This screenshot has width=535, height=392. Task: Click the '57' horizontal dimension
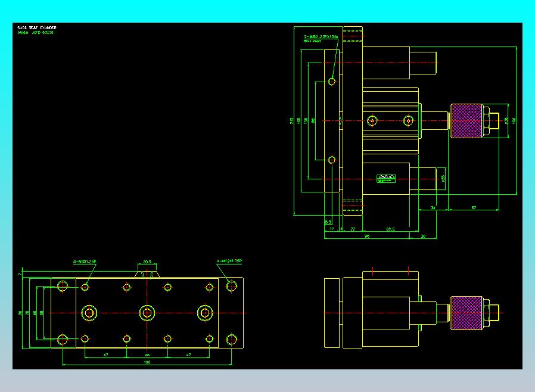[474, 207]
